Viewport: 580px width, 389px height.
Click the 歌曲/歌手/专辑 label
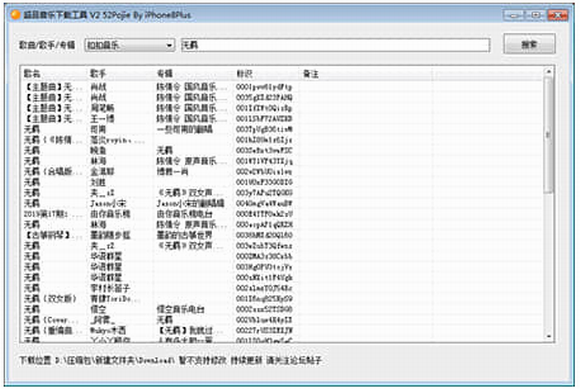47,45
